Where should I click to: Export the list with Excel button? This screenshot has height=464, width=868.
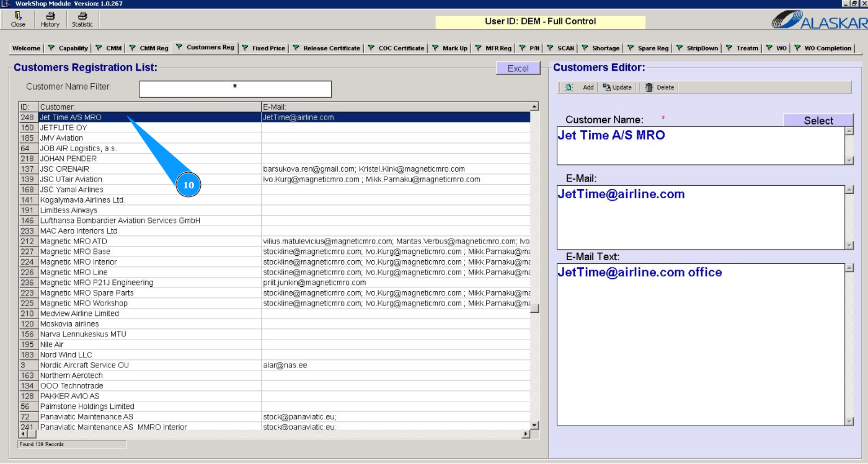click(518, 68)
